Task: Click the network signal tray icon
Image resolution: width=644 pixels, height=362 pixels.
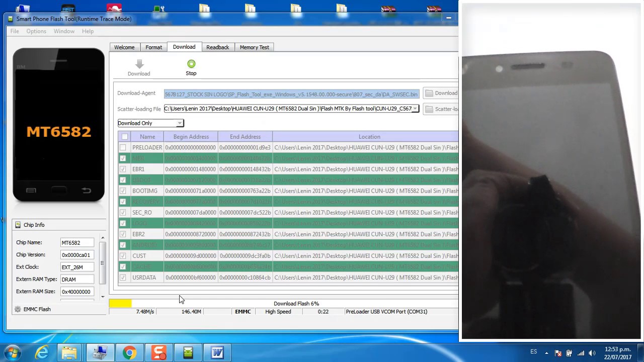Action: coord(581,353)
